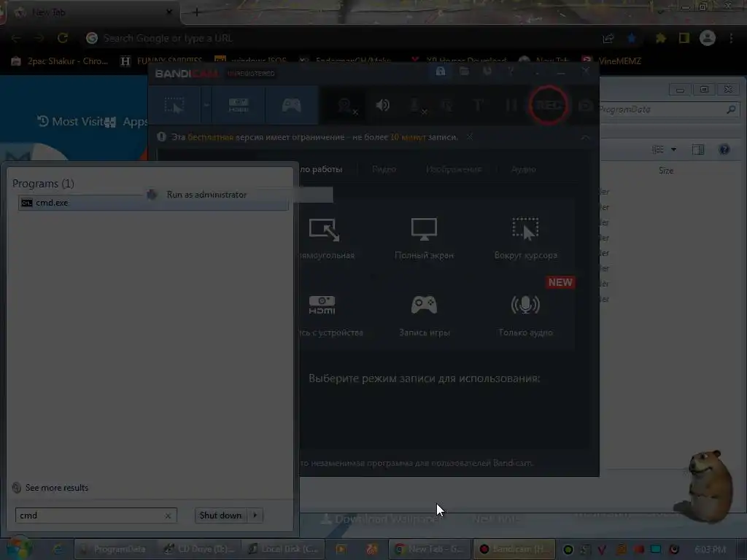The image size is (747, 560).
Task: Switch to the Аудио tab
Action: [x=524, y=169]
